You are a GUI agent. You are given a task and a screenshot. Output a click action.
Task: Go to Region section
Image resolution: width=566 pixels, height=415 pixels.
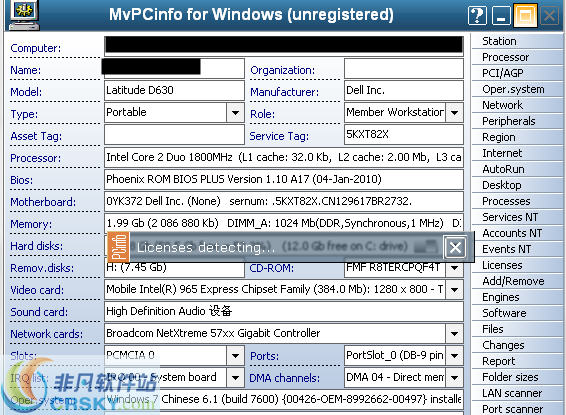pyautogui.click(x=517, y=137)
